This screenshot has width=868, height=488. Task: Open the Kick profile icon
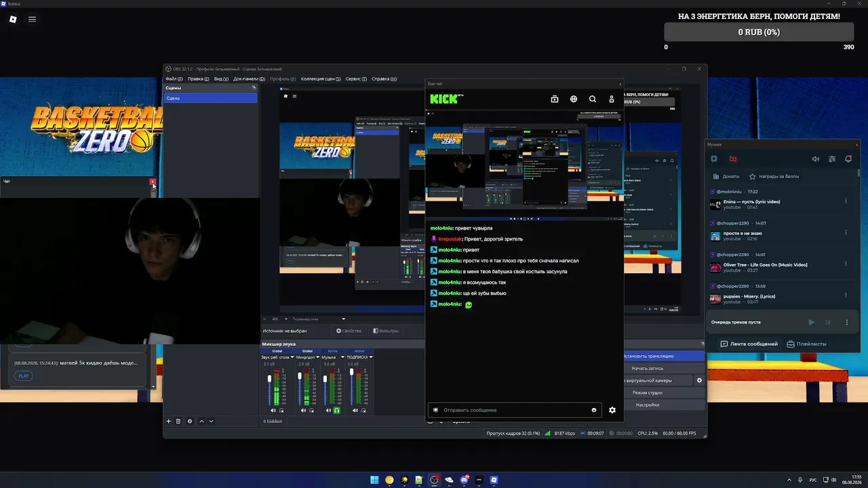pyautogui.click(x=612, y=99)
